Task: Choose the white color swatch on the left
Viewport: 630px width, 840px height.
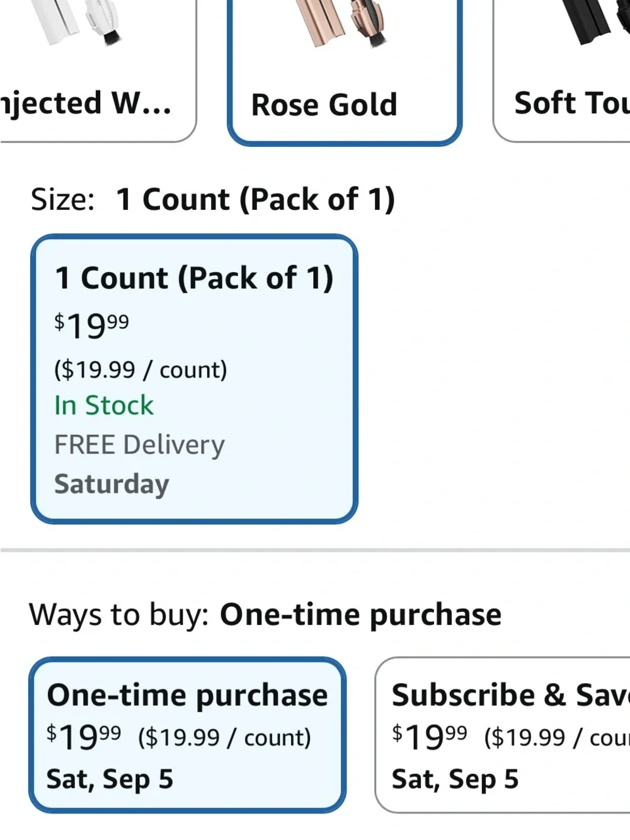Action: [98, 71]
